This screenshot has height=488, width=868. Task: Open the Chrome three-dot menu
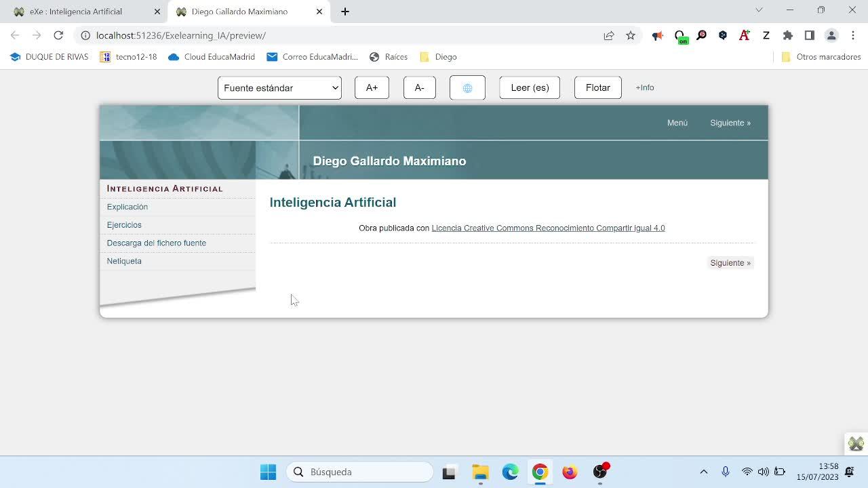coord(853,35)
